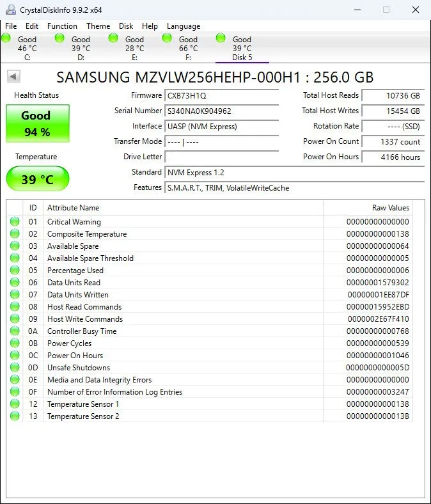
Task: Click status dot for Power Cycles row
Action: pos(15,343)
